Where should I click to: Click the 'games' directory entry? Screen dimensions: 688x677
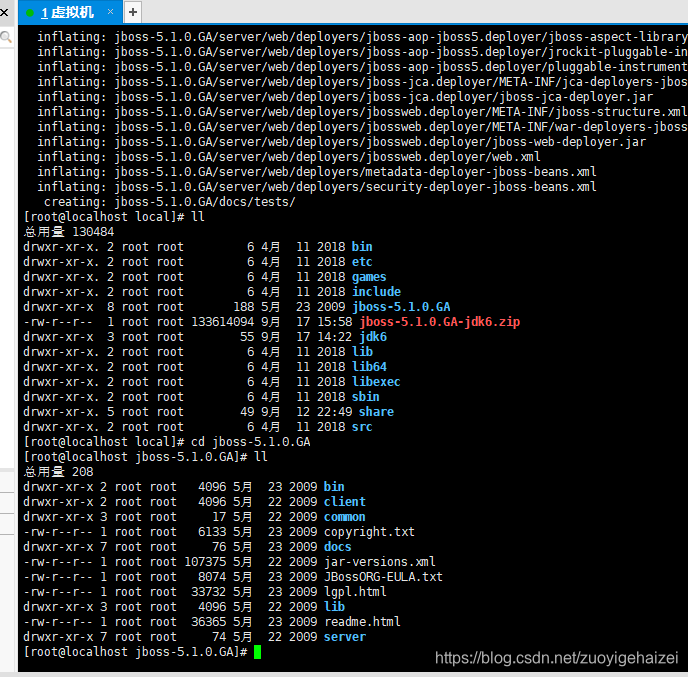369,277
